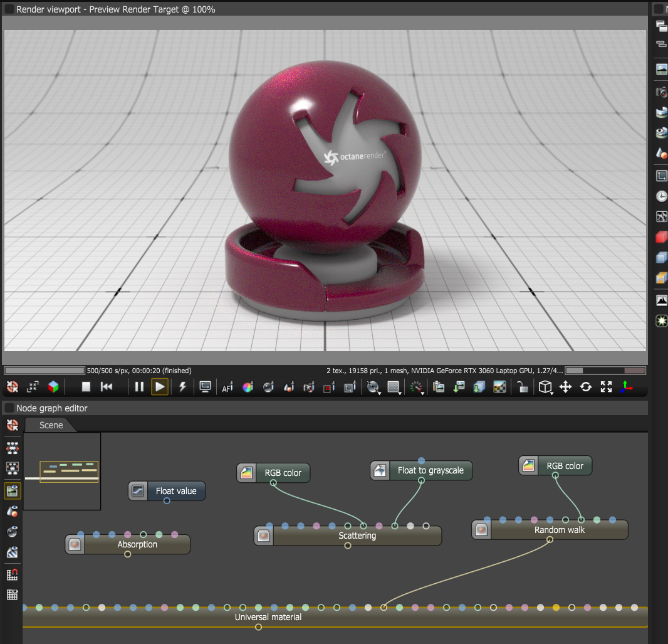Save the render image icon
This screenshot has height=644, width=668.
pyautogui.click(x=459, y=387)
